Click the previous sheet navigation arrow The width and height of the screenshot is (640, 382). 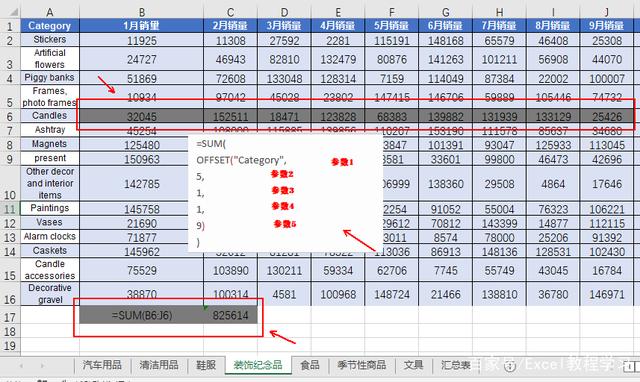click(21, 366)
